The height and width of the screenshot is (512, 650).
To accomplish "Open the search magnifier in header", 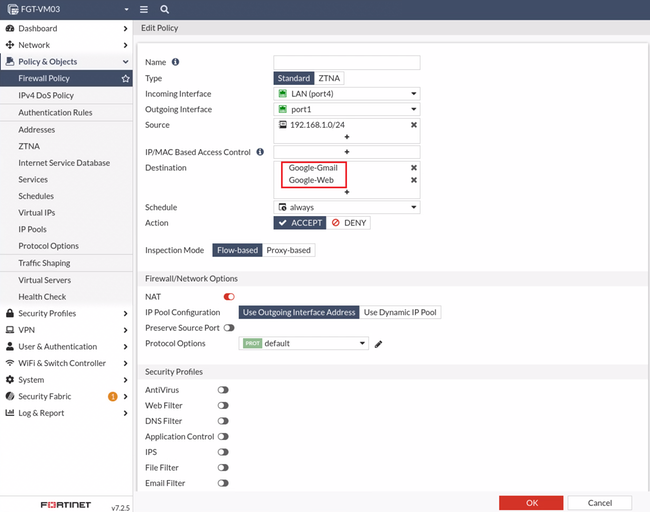I will click(165, 9).
